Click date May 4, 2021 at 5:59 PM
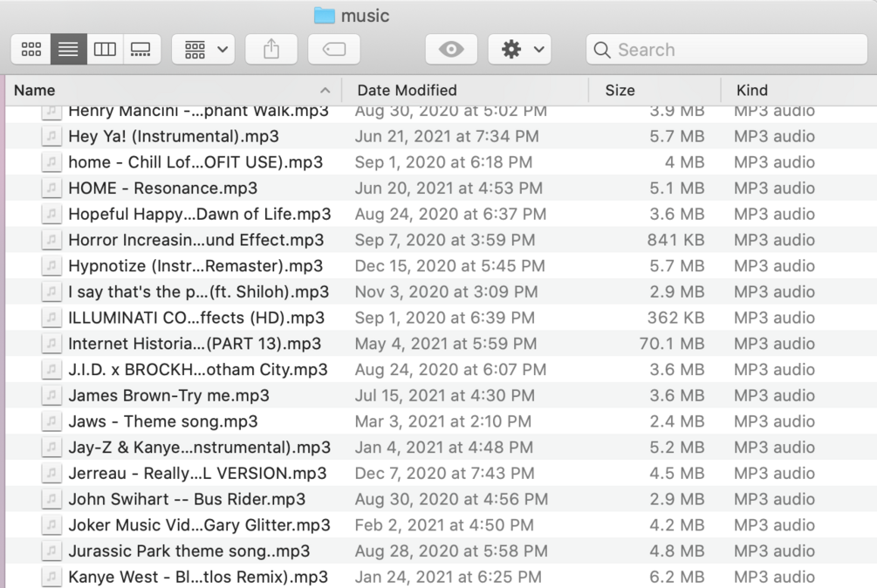Screen dimensions: 877x588 (x=446, y=343)
